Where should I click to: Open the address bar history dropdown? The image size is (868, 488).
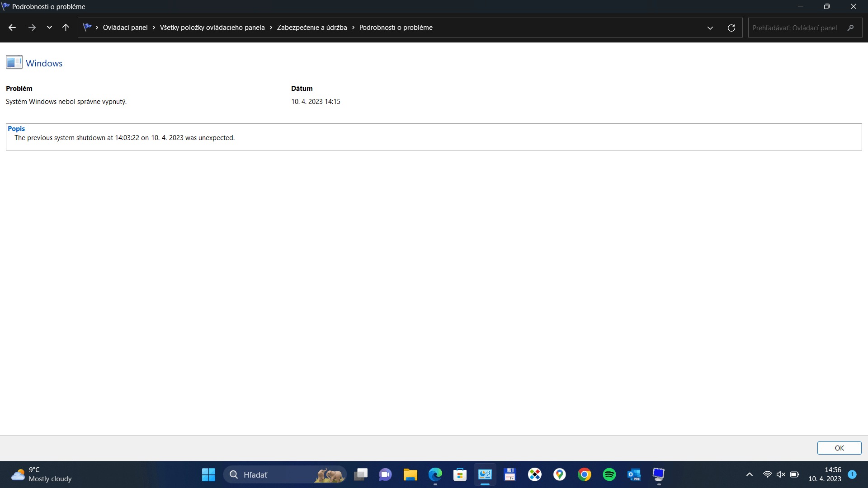pyautogui.click(x=710, y=28)
